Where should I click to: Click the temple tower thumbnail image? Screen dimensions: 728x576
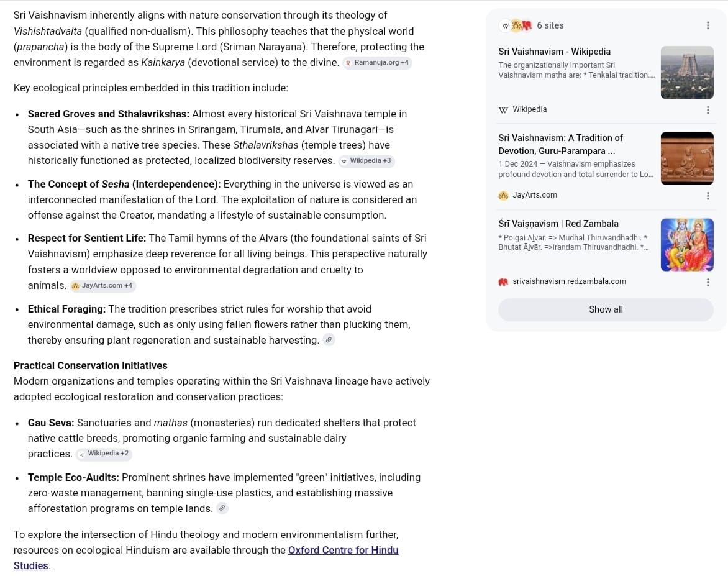pos(686,73)
